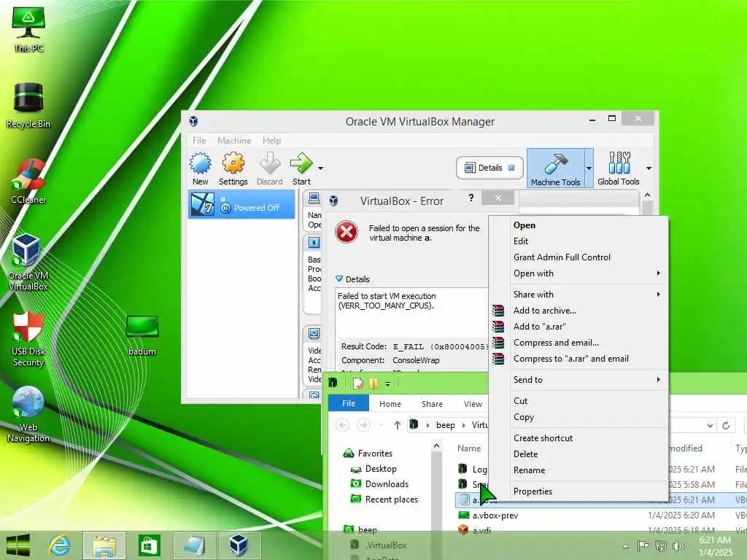Viewport: 747px width, 560px height.
Task: Open the Help menu in VirtualBox Manager
Action: [271, 141]
